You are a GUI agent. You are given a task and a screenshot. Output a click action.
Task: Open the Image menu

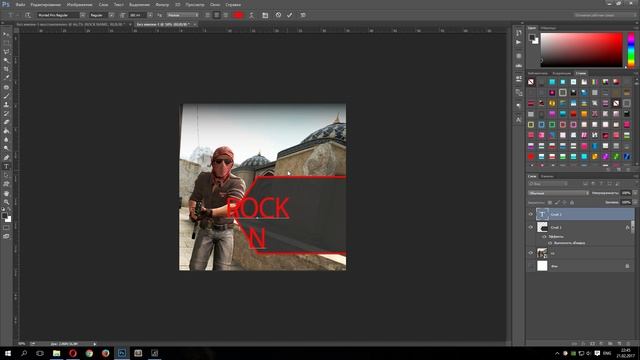tap(80, 4)
